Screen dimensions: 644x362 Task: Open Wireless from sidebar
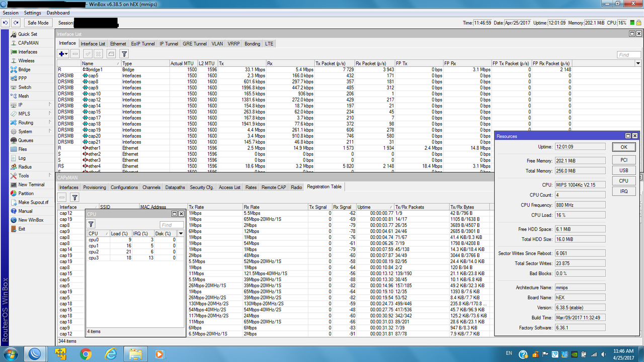tap(27, 61)
